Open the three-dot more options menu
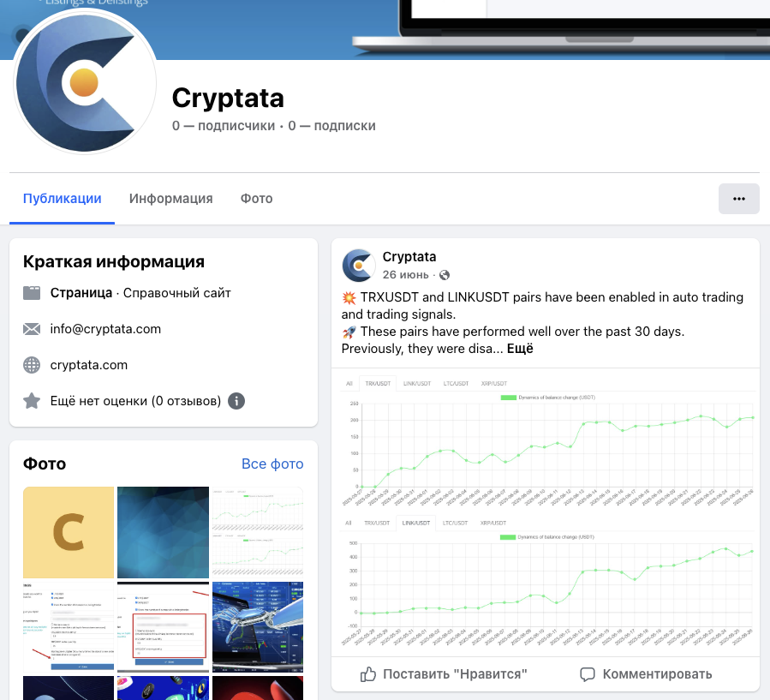 pyautogui.click(x=738, y=198)
